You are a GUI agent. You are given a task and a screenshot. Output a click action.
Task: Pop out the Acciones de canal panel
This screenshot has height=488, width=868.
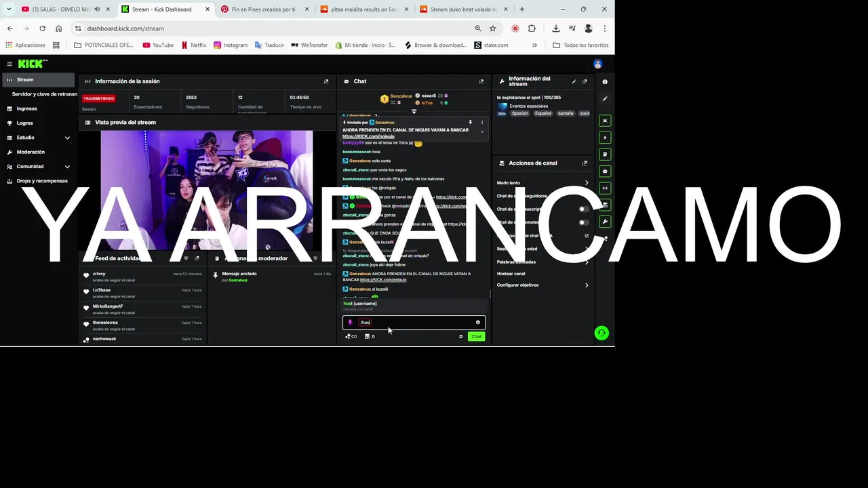[x=585, y=163]
